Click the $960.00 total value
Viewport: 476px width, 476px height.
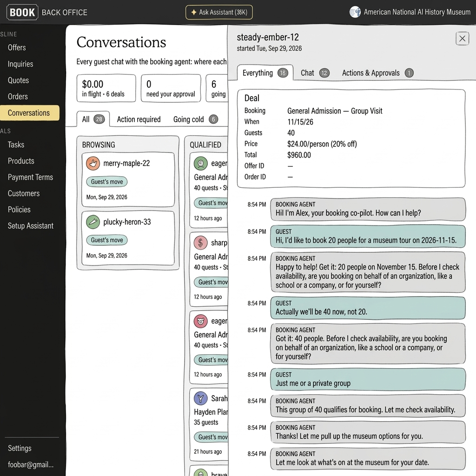[299, 155]
